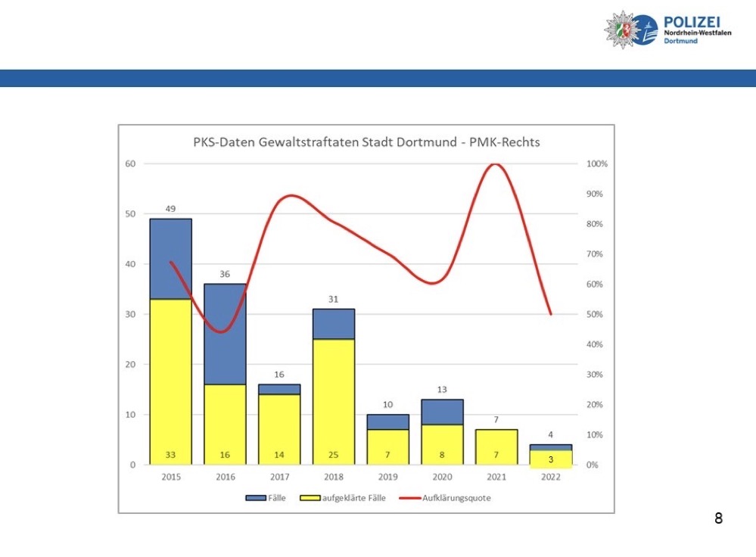Viewport: 756px width, 557px height.
Task: Click the 20% label on the right axis
Action: point(595,405)
